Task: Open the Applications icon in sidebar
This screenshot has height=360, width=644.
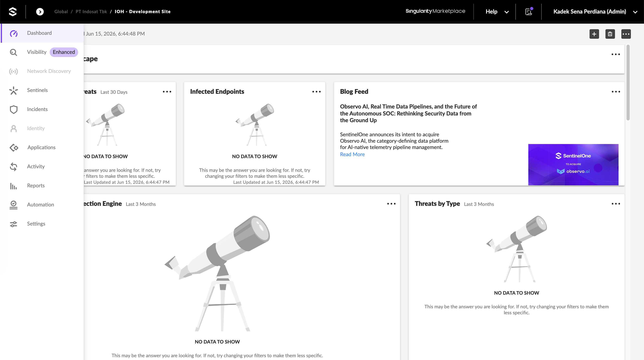Action: point(14,148)
